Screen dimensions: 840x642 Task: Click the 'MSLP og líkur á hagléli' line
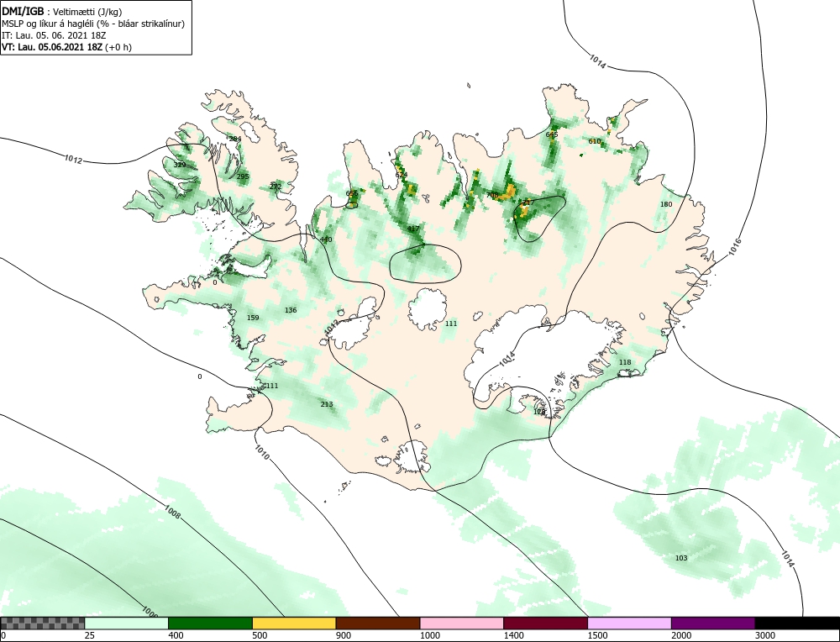click(x=93, y=24)
